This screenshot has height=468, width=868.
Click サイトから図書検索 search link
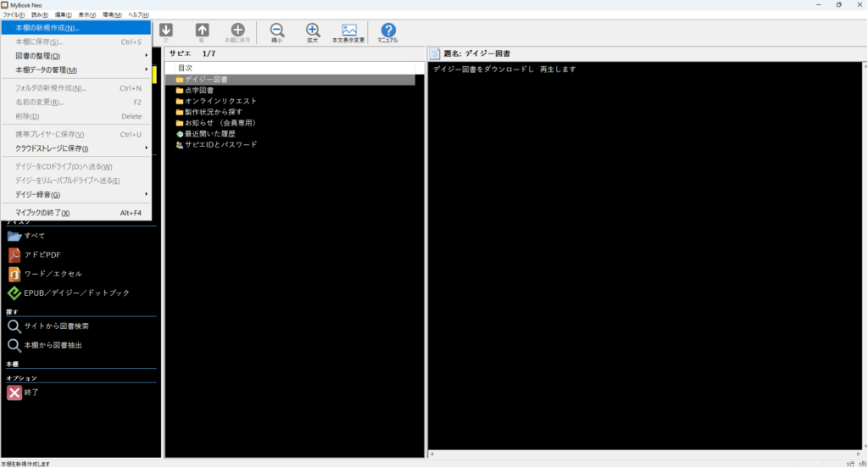[56, 326]
